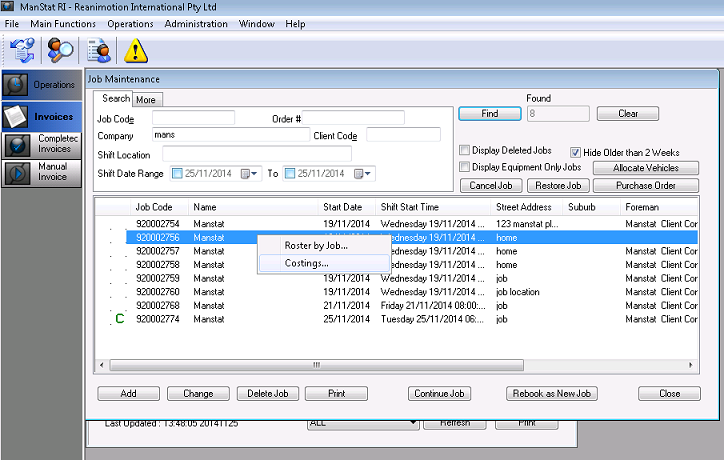This screenshot has width=724, height=460.
Task: Sort by the Start Date column header
Action: point(346,207)
